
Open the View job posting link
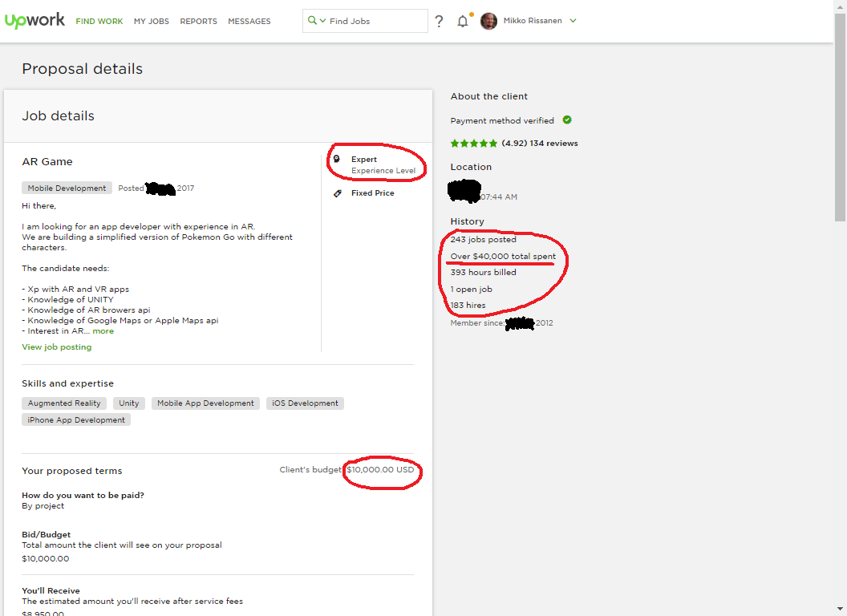(57, 347)
